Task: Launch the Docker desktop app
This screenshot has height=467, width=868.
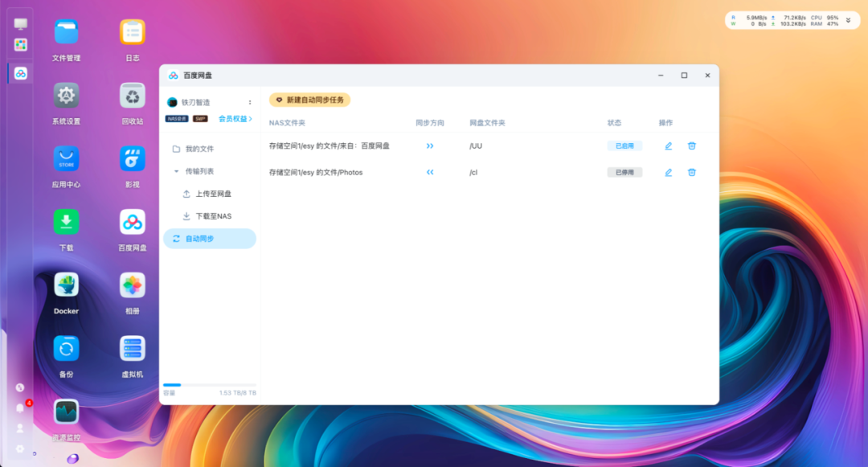Action: (66, 285)
